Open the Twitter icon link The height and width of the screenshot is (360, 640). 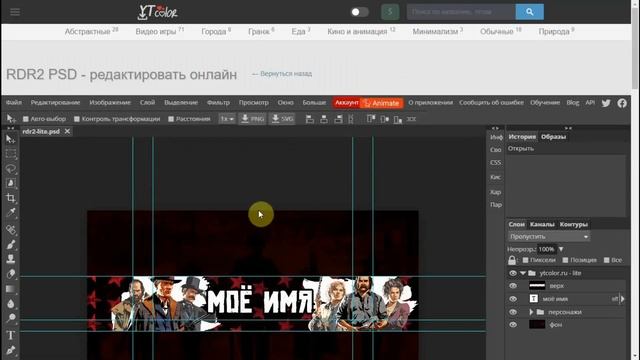click(x=606, y=103)
